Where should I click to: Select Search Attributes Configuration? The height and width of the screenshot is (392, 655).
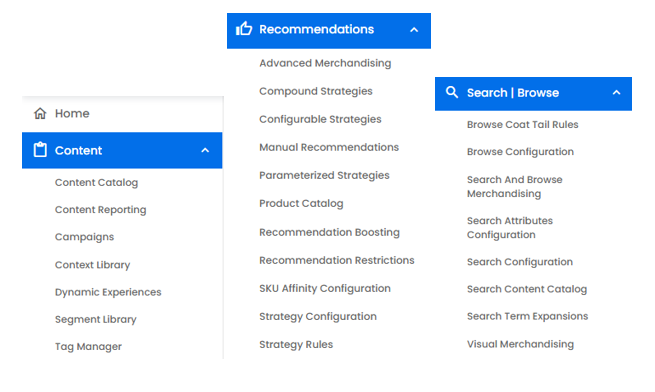[x=510, y=228]
